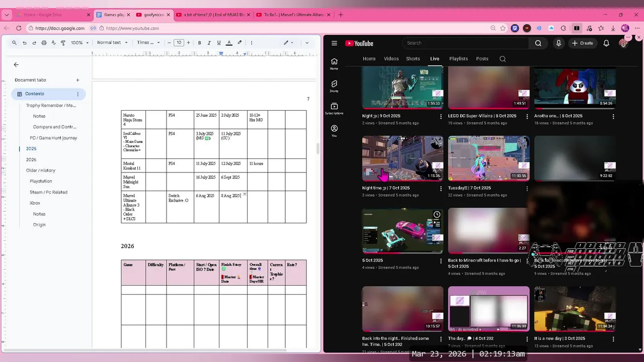Jump to Trophy Remember outline heading
This screenshot has width=644, height=362.
click(x=51, y=106)
